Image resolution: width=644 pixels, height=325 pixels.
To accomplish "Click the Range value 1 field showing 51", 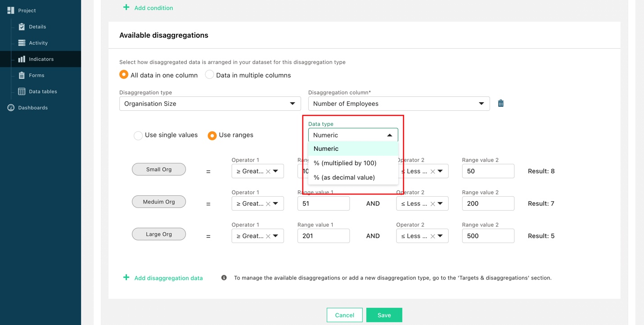I will 324,203.
